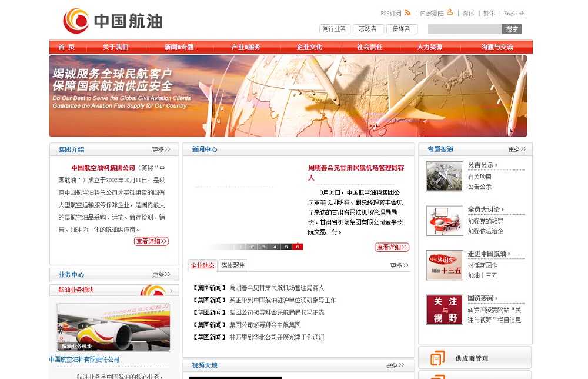Click the arrow next to 全员大讨论
Image resolution: width=588 pixels, height=379 pixels.
click(503, 210)
